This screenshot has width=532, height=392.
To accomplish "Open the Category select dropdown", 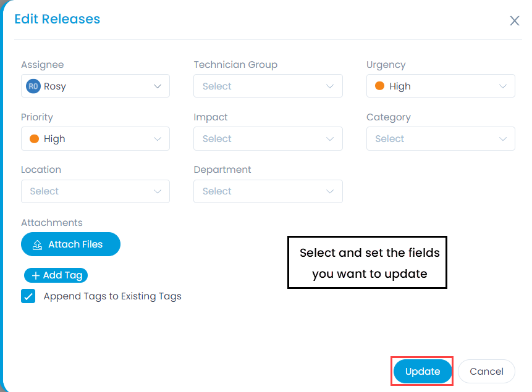I will click(x=441, y=139).
